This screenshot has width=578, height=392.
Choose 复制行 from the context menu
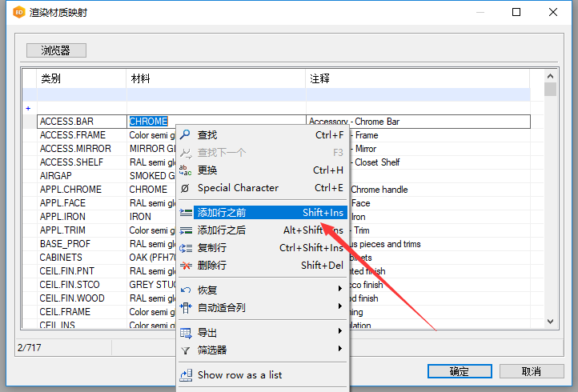263,248
